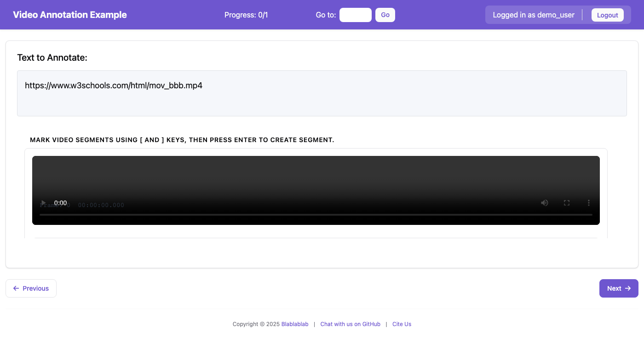Open the Cite Us footer link
Viewport: 644px width, 350px height.
[x=402, y=324]
